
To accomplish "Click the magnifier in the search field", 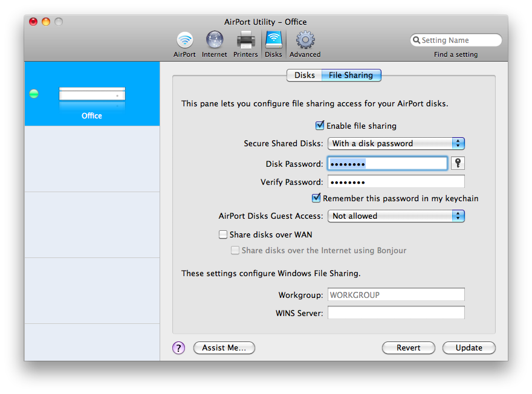I will (x=417, y=40).
